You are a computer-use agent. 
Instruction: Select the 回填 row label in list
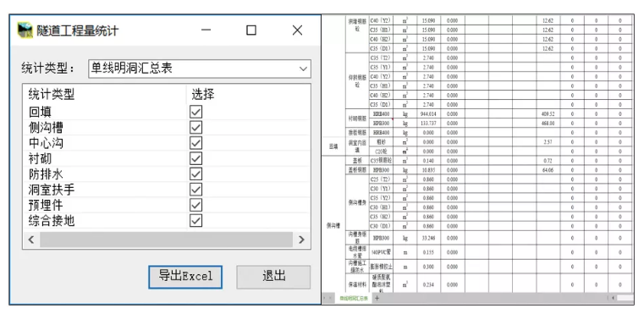click(x=41, y=113)
